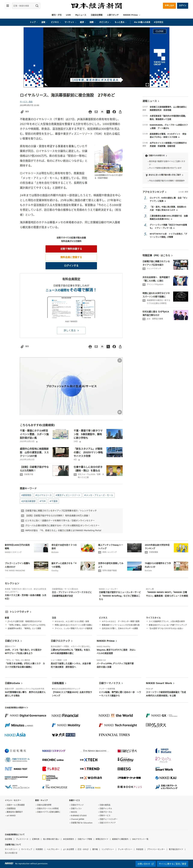Click share icon beneath the article headline
The height and width of the screenshot is (868, 193).
(x=120, y=112)
